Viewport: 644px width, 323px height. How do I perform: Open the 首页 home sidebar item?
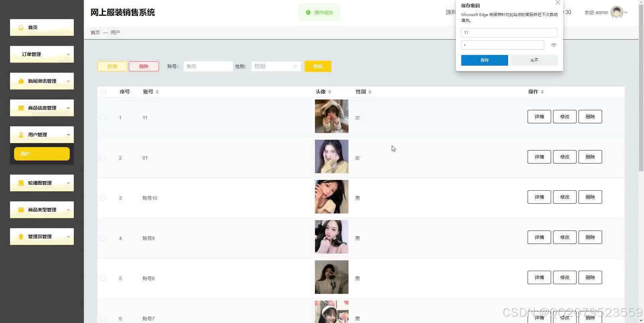[42, 27]
